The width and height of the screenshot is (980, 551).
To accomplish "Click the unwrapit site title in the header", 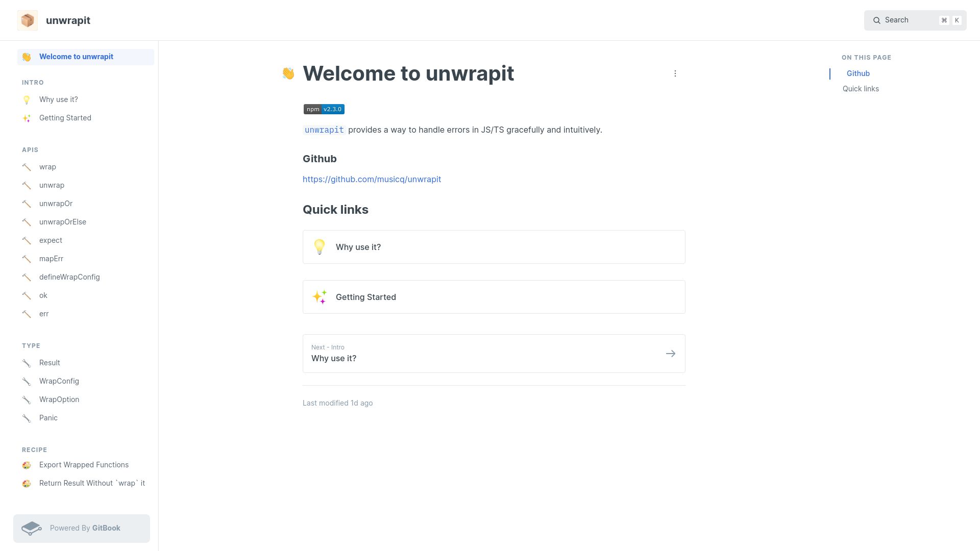I will 68,20.
